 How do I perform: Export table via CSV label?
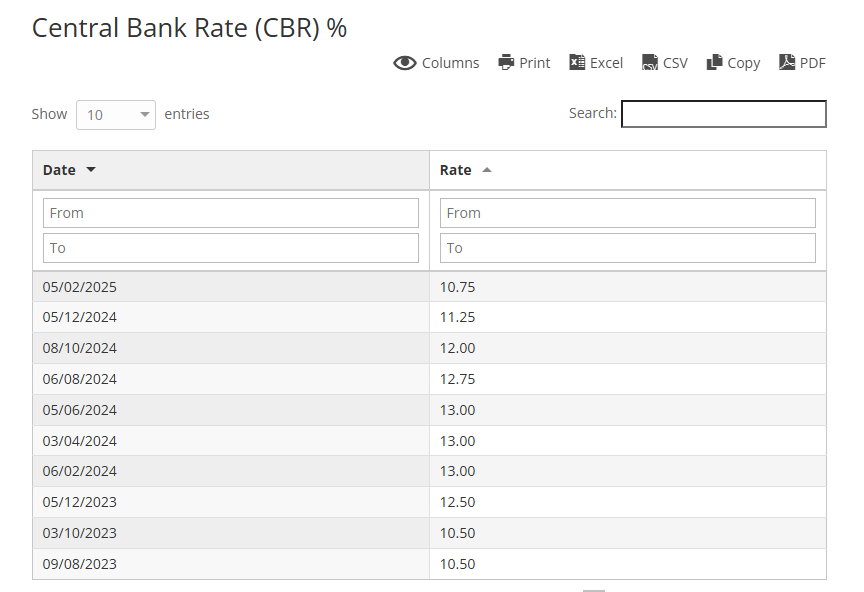pyautogui.click(x=675, y=63)
